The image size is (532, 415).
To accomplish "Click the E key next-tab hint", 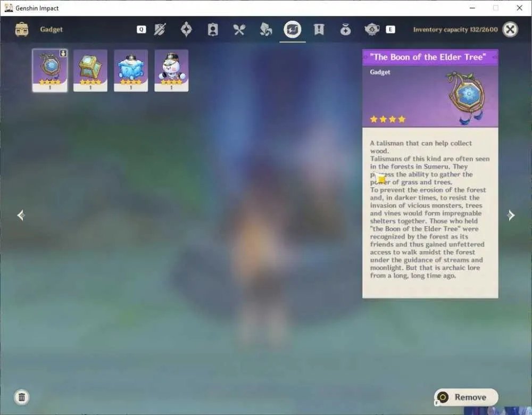I will tap(390, 29).
